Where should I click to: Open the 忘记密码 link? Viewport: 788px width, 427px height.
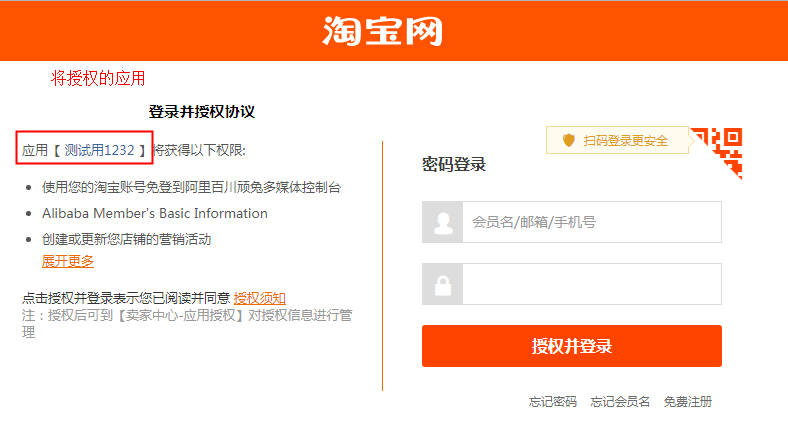[553, 402]
